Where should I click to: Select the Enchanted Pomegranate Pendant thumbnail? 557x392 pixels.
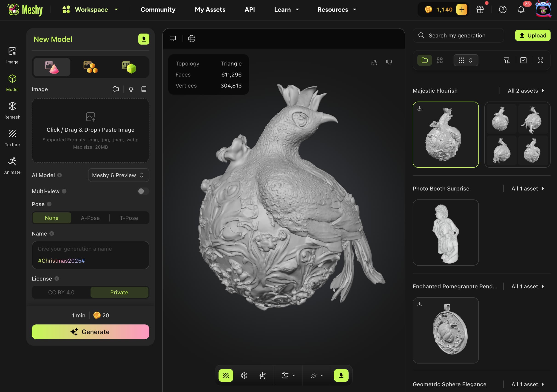coord(445,330)
